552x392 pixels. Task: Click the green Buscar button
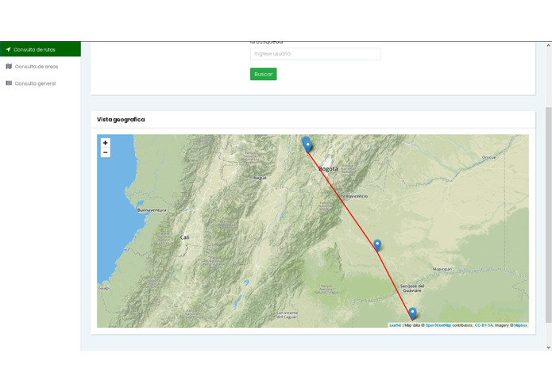[x=264, y=74]
